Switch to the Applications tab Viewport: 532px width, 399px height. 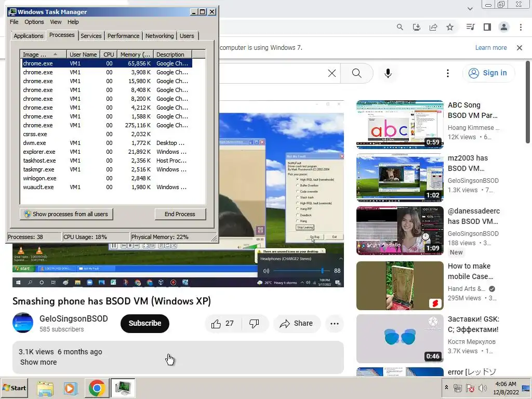29,36
